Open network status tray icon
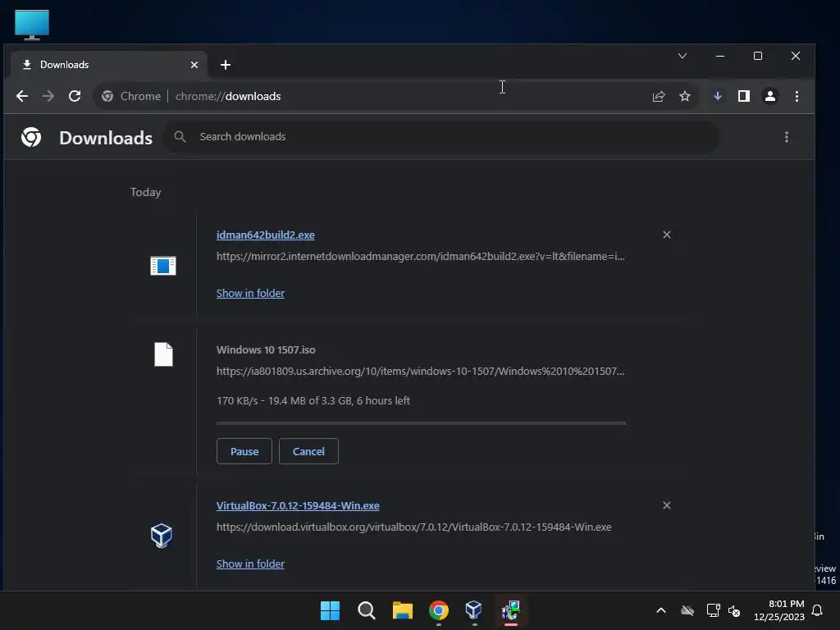This screenshot has width=840, height=630. tap(713, 610)
